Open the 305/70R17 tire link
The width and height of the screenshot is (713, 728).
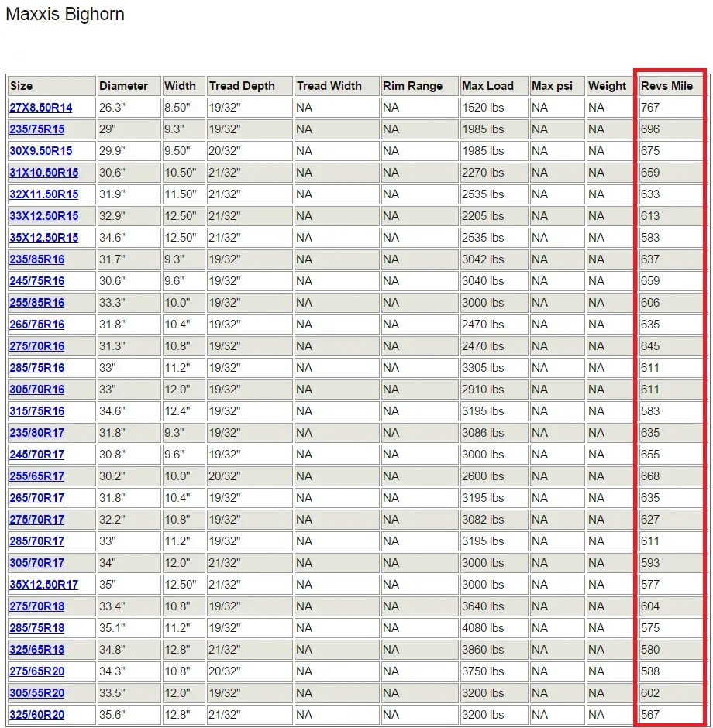tap(37, 563)
